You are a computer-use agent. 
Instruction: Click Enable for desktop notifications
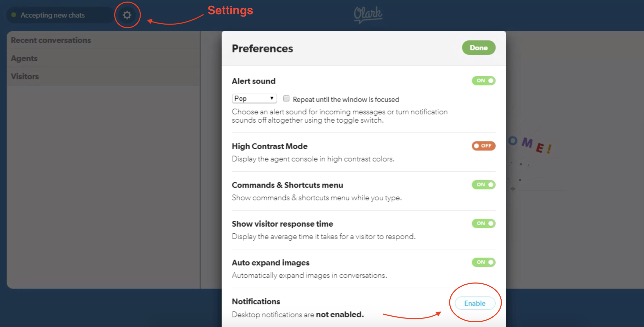(x=475, y=303)
